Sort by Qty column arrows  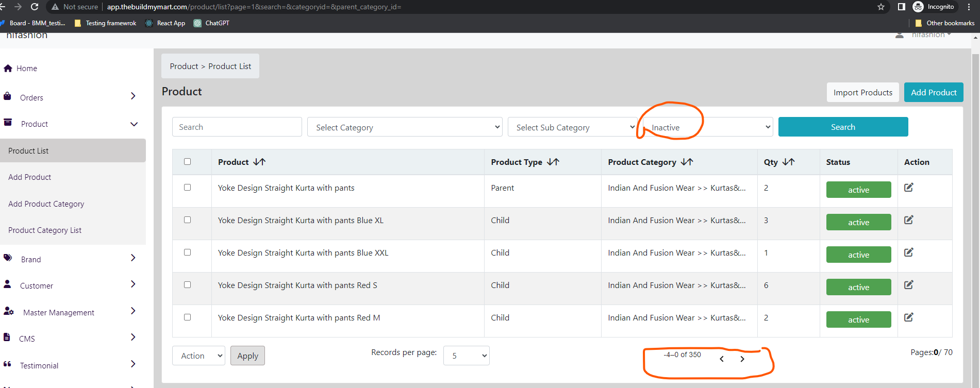tap(788, 162)
